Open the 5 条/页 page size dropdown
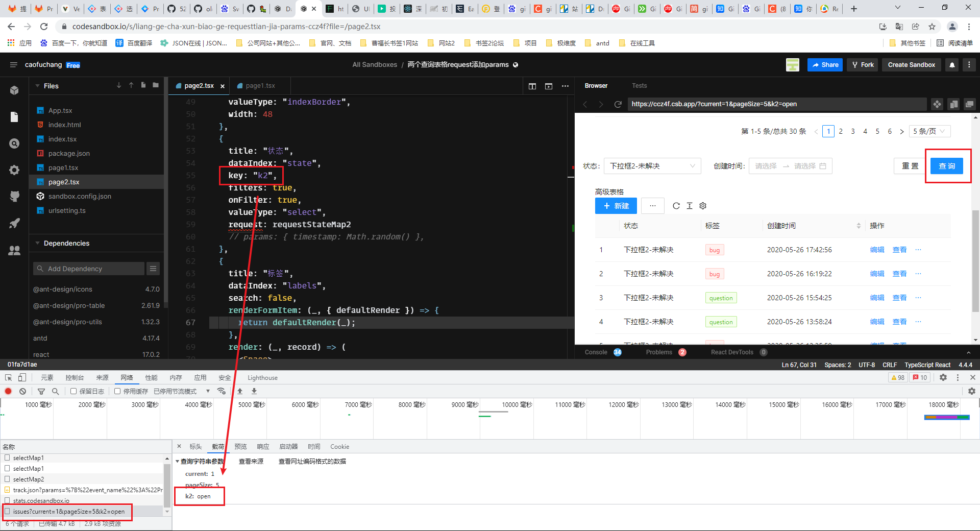 [929, 131]
